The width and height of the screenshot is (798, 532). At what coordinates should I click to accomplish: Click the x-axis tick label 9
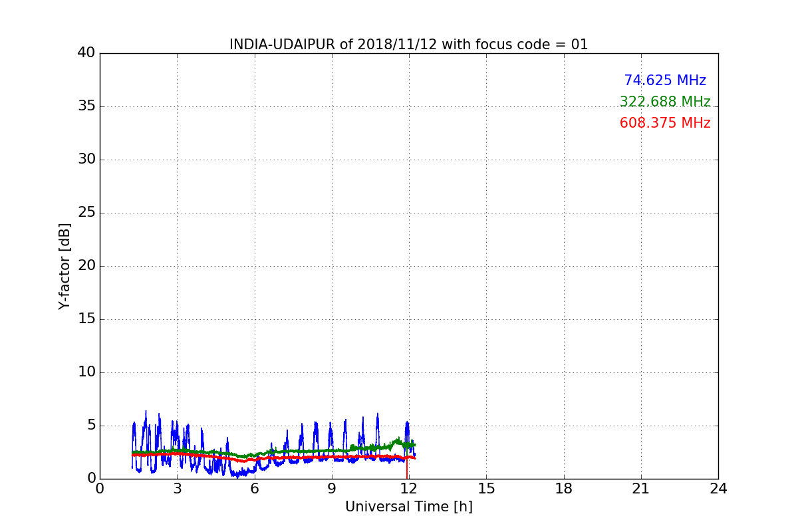pos(331,489)
